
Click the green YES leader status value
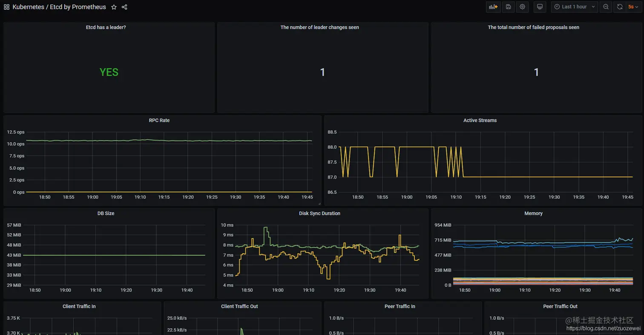point(109,72)
